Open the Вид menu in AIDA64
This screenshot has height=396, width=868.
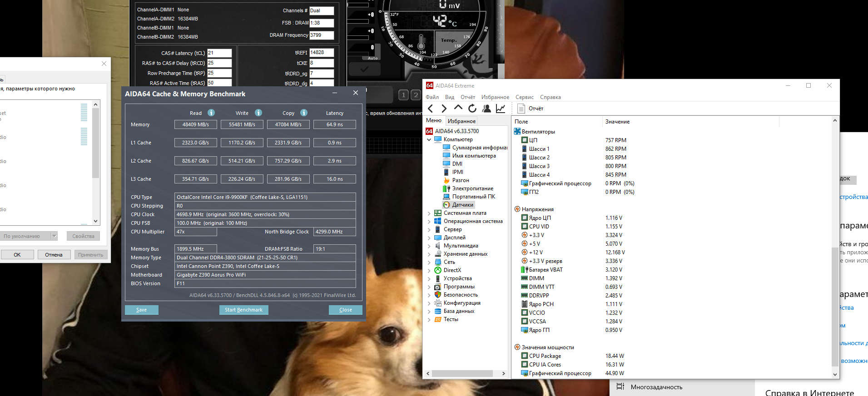pyautogui.click(x=450, y=97)
